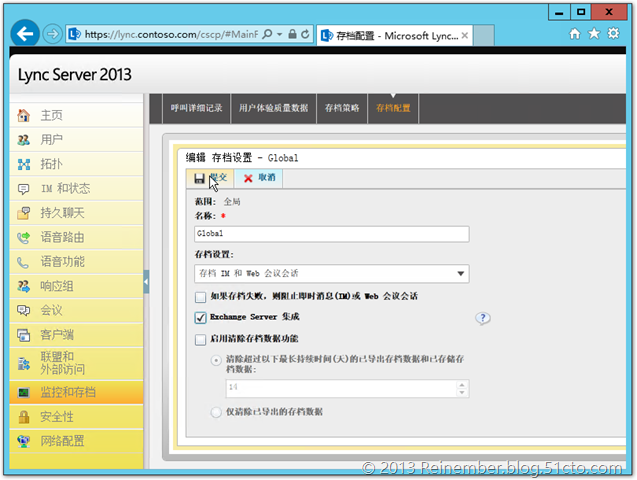Viewport: 637px width, 480px height.
Task: Select the 语音路由 sidebar phone icon
Action: click(x=23, y=238)
